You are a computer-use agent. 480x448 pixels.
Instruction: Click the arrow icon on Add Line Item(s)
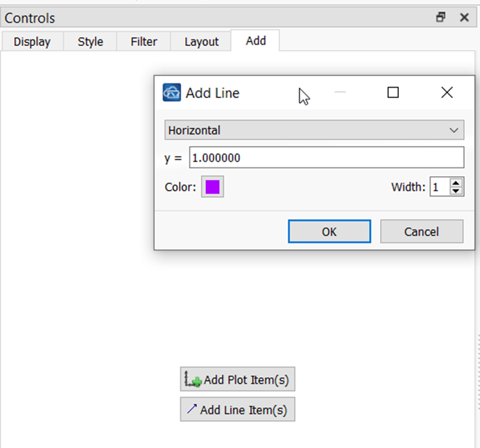pos(191,409)
